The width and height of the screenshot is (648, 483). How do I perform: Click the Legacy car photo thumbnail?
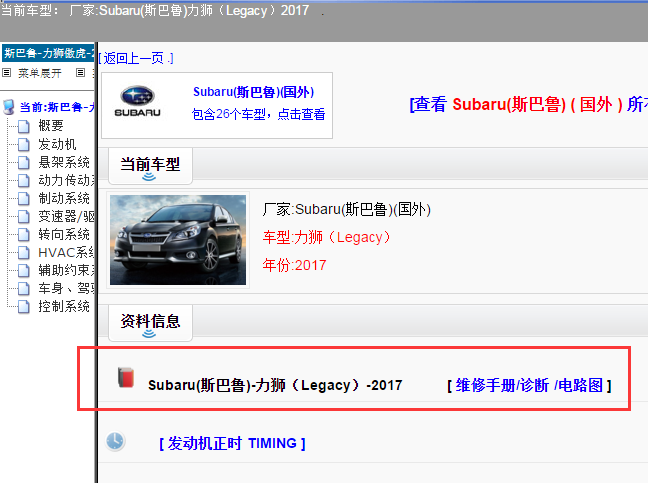click(x=178, y=240)
